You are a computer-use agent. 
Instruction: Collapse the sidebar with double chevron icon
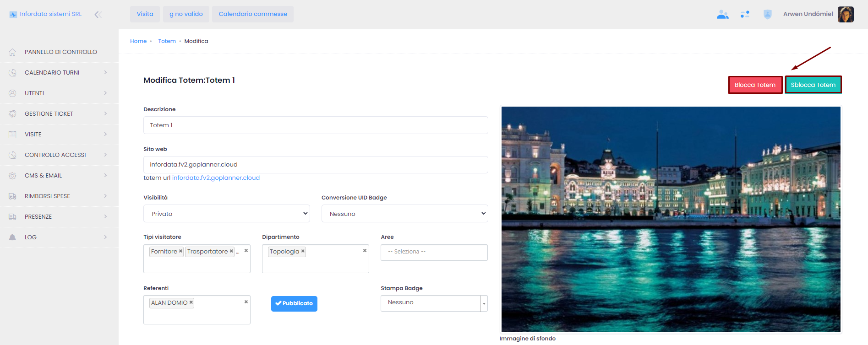98,15
